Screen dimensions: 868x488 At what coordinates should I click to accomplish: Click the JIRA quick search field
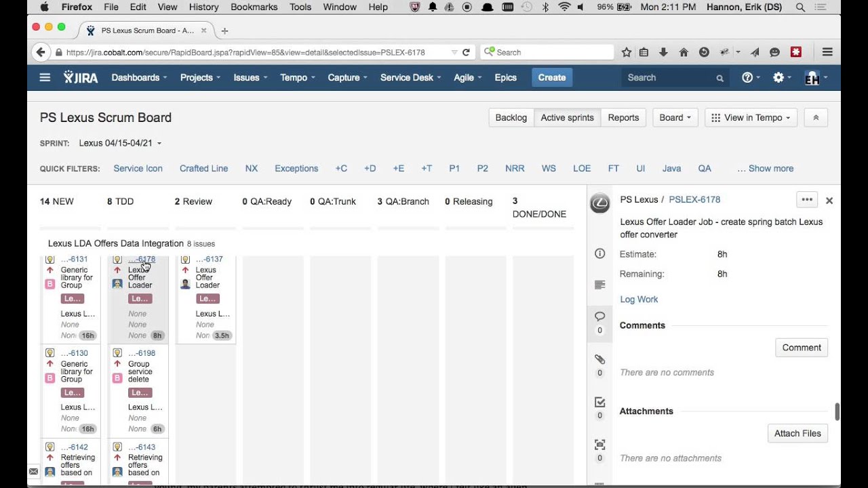click(x=676, y=78)
